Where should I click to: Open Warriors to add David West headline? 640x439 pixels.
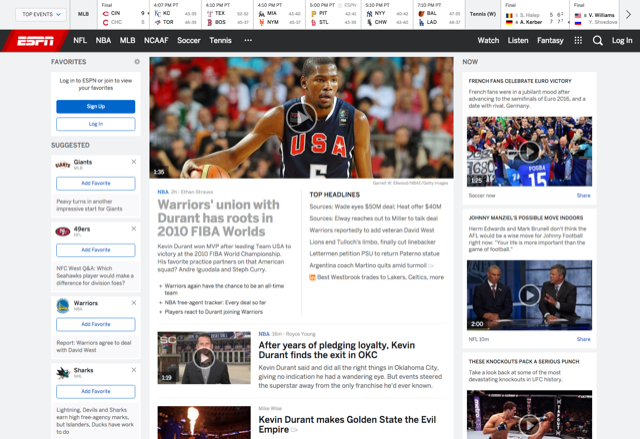point(372,230)
